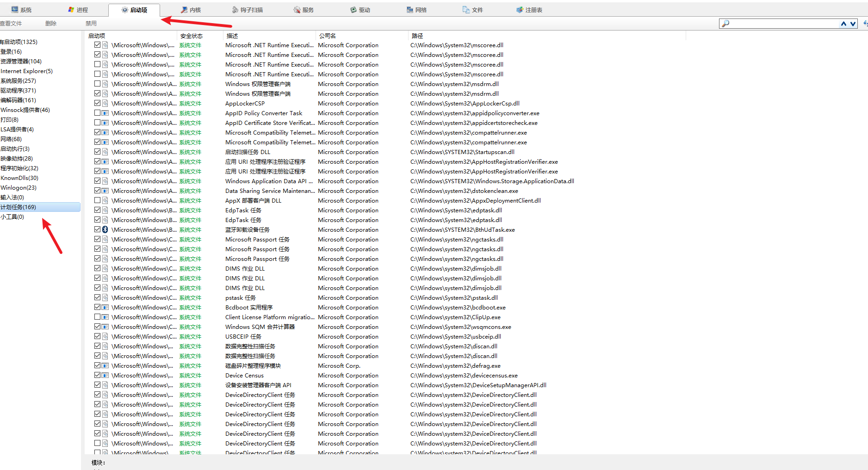Select KnownDlls(30) category

(19, 178)
